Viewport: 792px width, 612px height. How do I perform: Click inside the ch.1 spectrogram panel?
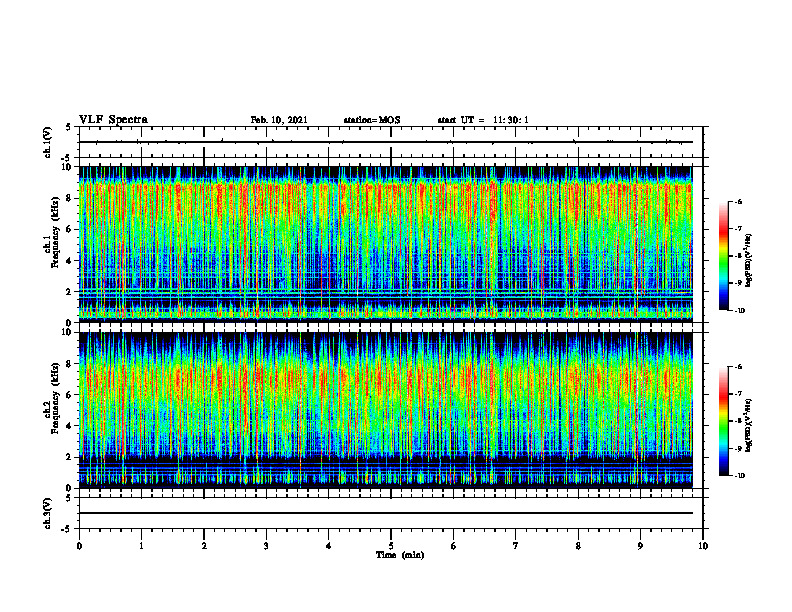tap(385, 244)
